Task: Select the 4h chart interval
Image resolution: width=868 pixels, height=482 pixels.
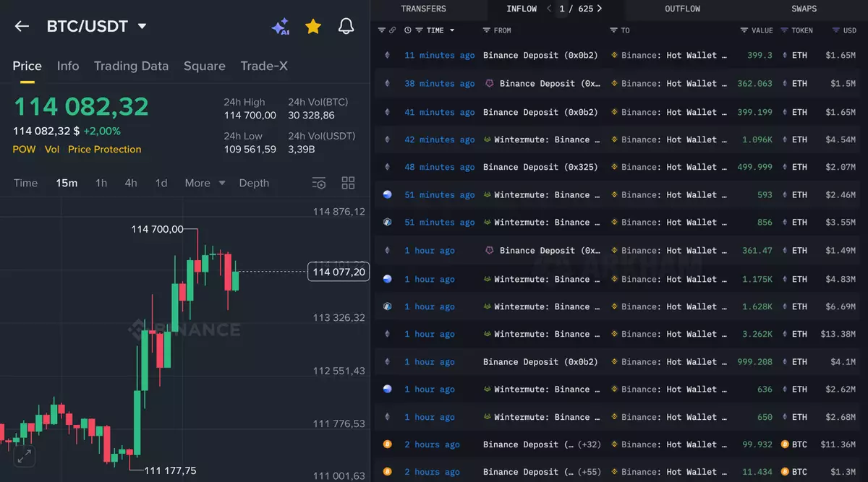Action: click(x=131, y=183)
